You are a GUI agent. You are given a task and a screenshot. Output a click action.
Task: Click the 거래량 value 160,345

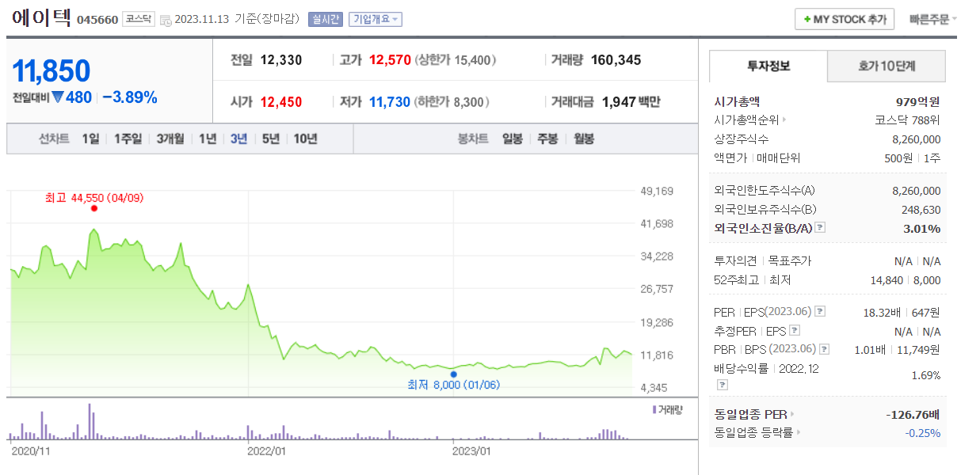point(616,60)
